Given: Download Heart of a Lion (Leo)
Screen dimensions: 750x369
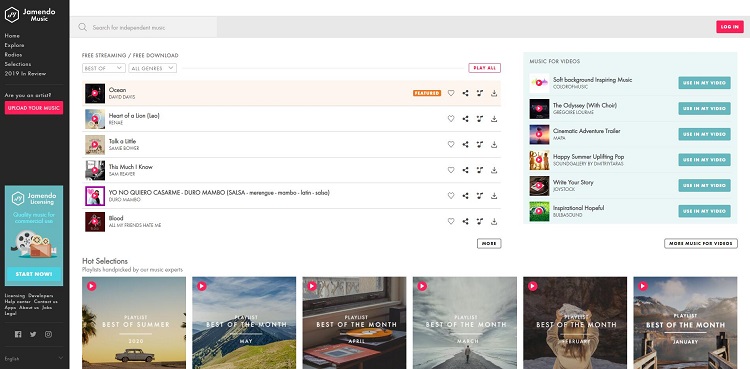Looking at the screenshot, I should [x=494, y=119].
